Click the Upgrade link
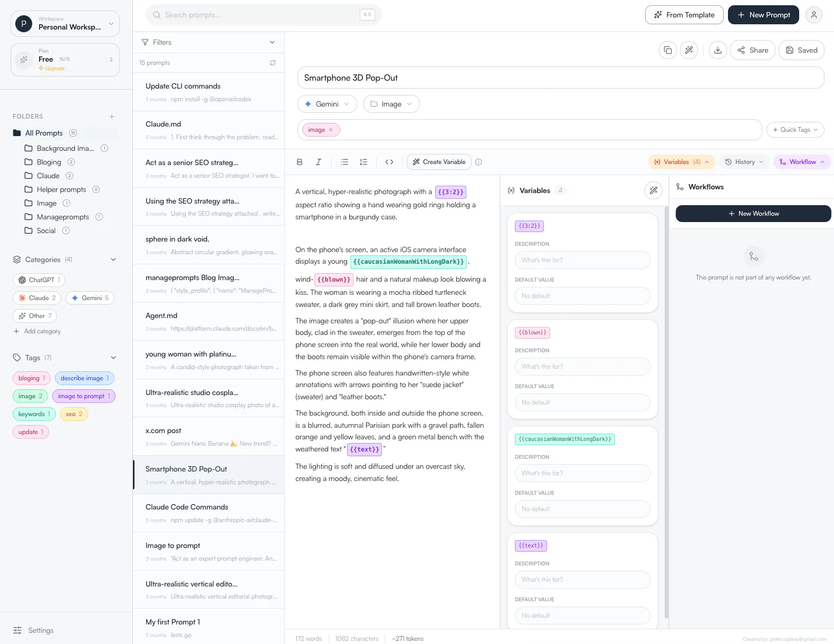This screenshot has height=644, width=834. [x=52, y=69]
